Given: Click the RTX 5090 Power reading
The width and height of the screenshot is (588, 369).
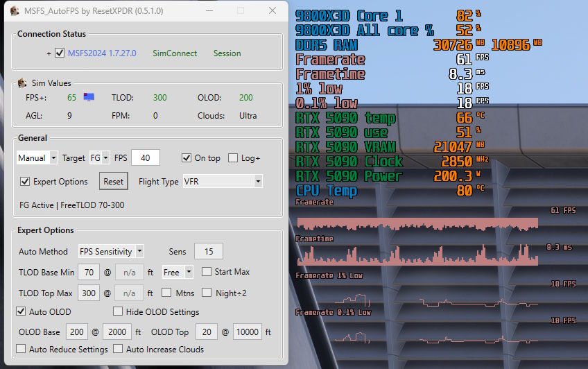Looking at the screenshot, I should (x=457, y=176).
